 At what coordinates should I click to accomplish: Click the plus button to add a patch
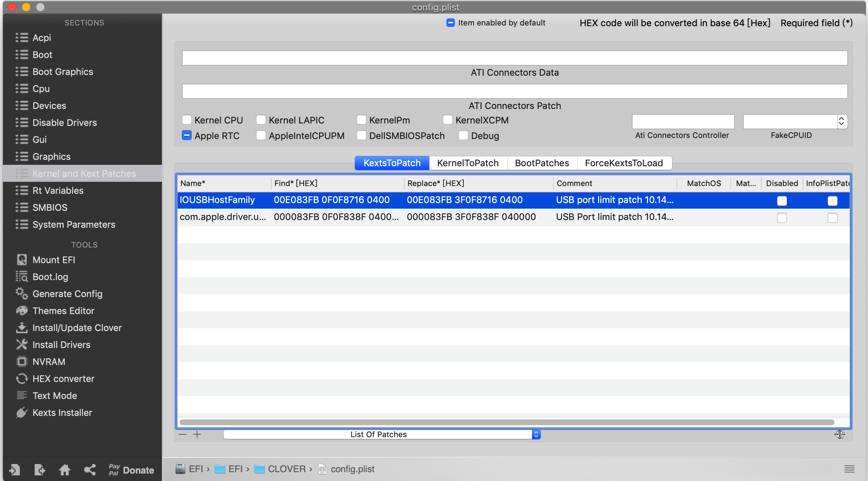point(197,434)
